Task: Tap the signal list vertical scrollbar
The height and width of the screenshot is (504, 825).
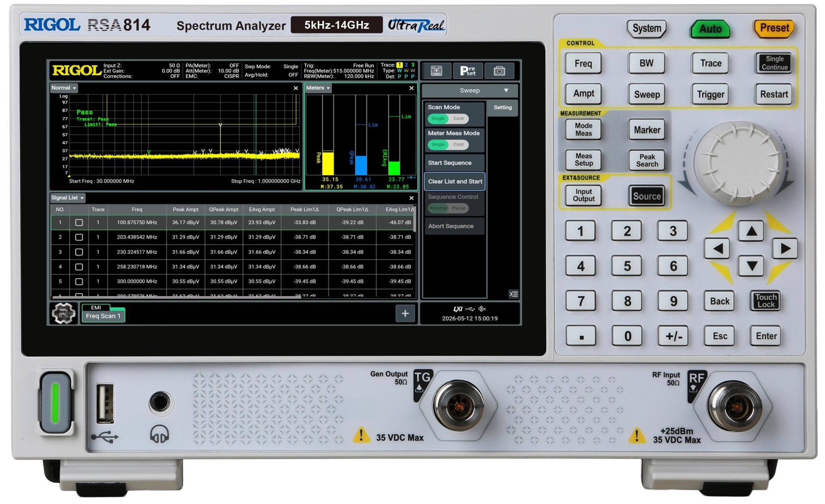Action: click(x=415, y=220)
